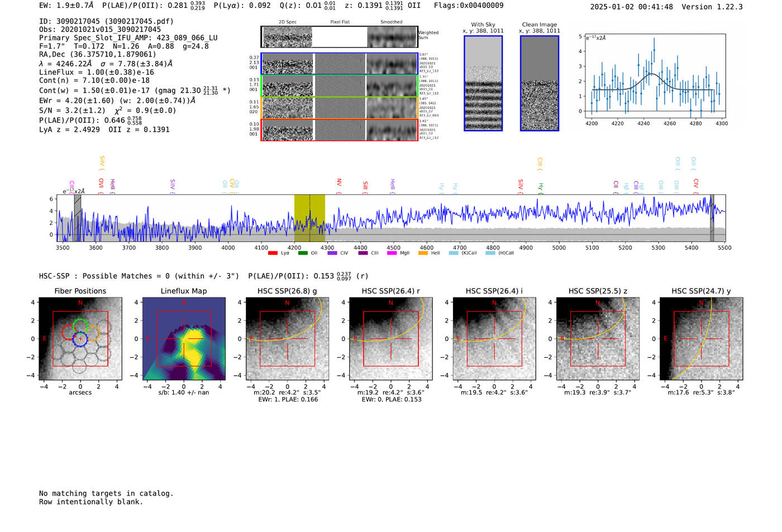Open the HSC SSP(26.4) r cutout
Screen dimensions: 782x532
[x=390, y=338]
